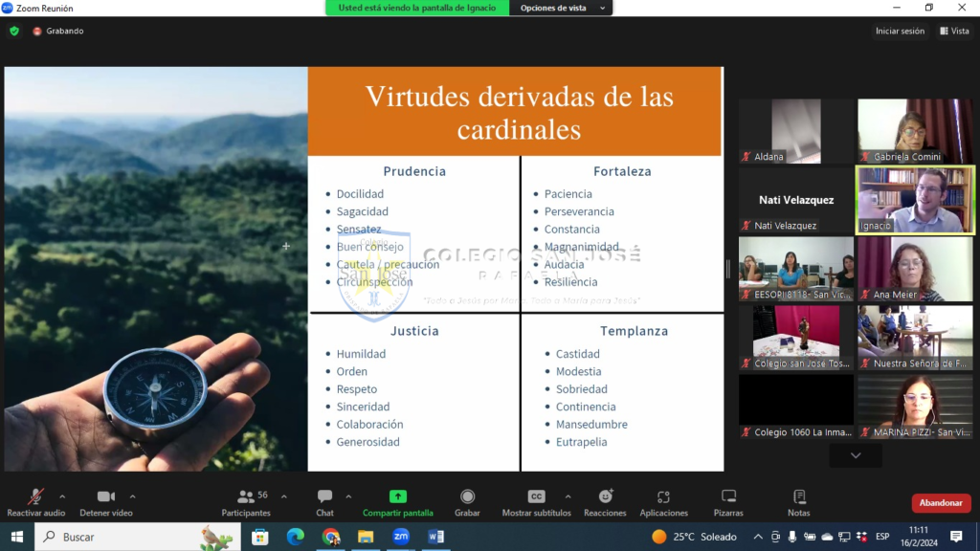Expand video gallery with the down chevron
The image size is (980, 551).
coord(856,456)
